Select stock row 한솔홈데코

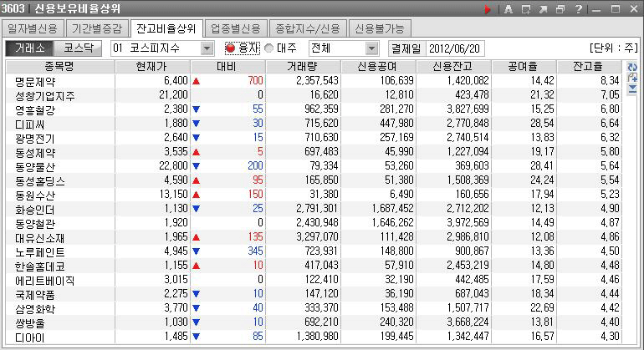[314, 266]
